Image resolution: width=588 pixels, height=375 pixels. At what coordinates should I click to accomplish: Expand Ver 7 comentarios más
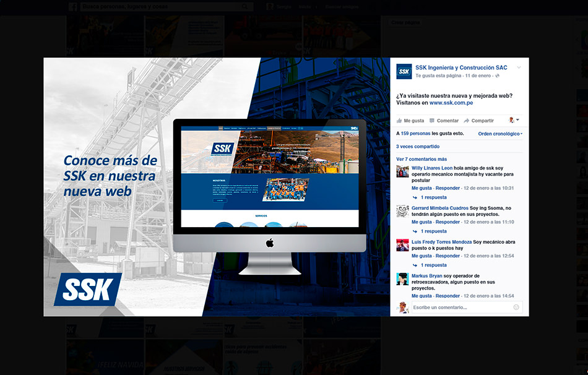(x=422, y=159)
